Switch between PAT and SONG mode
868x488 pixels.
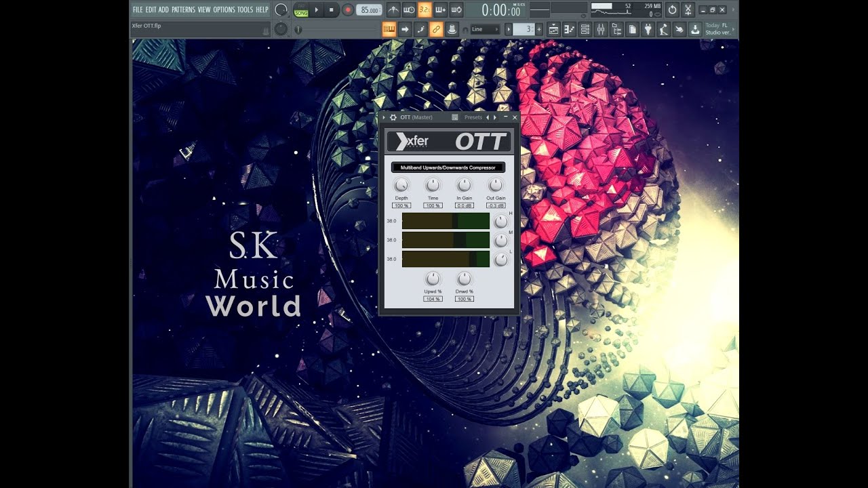coord(301,10)
